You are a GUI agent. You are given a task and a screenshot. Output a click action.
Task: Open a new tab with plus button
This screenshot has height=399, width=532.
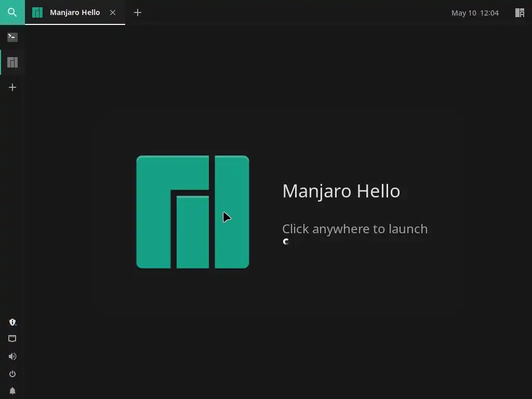pyautogui.click(x=137, y=12)
